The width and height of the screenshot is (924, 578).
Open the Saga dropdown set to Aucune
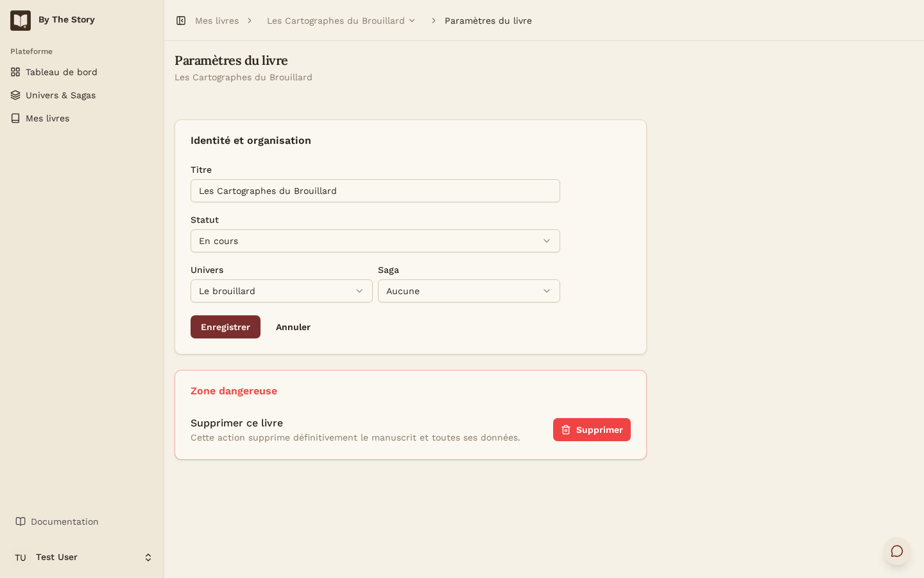(x=469, y=291)
